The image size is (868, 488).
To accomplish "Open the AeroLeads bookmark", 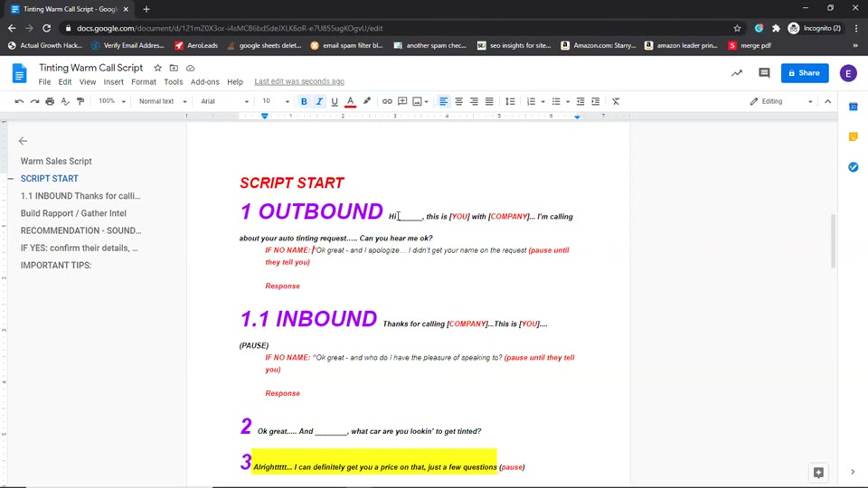I will click(x=196, y=45).
